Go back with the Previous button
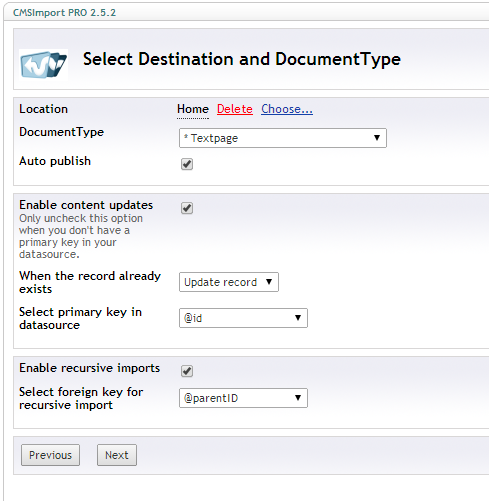 [x=50, y=455]
